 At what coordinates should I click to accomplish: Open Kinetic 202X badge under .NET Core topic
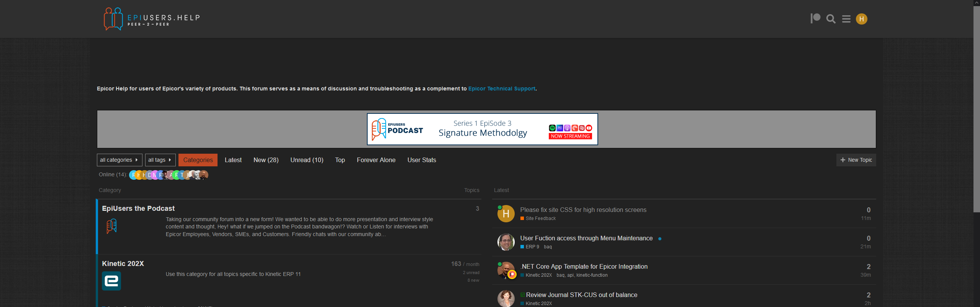(536, 275)
